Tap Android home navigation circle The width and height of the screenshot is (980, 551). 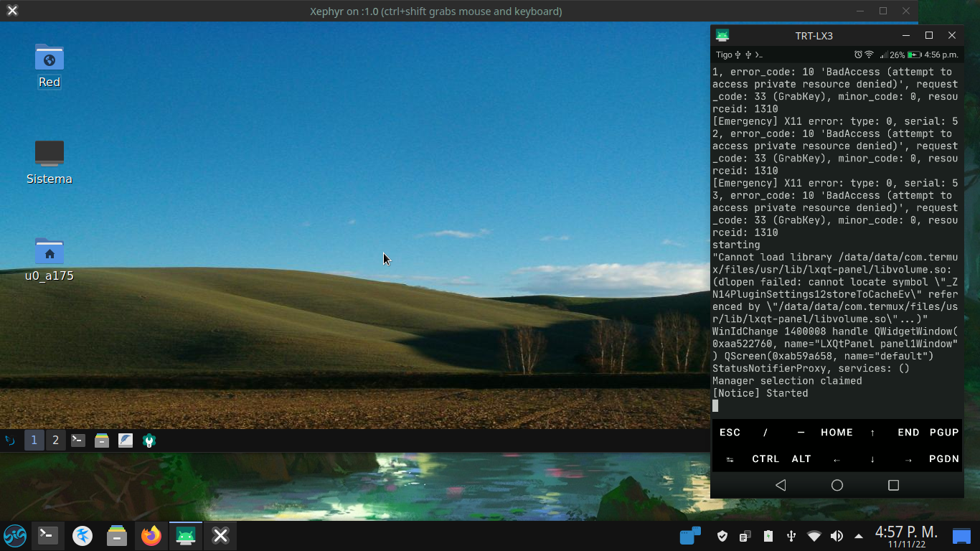(x=837, y=486)
